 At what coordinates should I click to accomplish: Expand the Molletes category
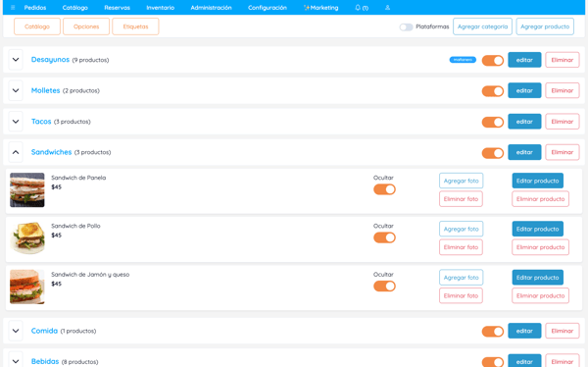click(x=16, y=90)
